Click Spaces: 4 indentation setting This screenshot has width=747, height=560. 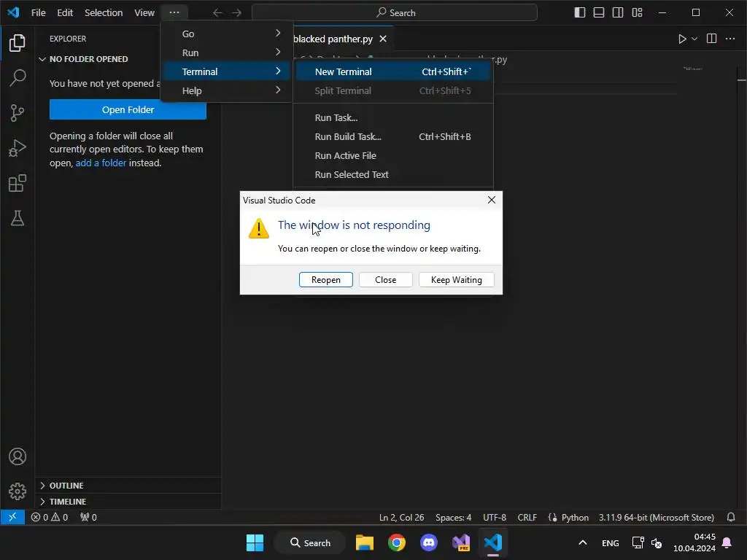453,518
